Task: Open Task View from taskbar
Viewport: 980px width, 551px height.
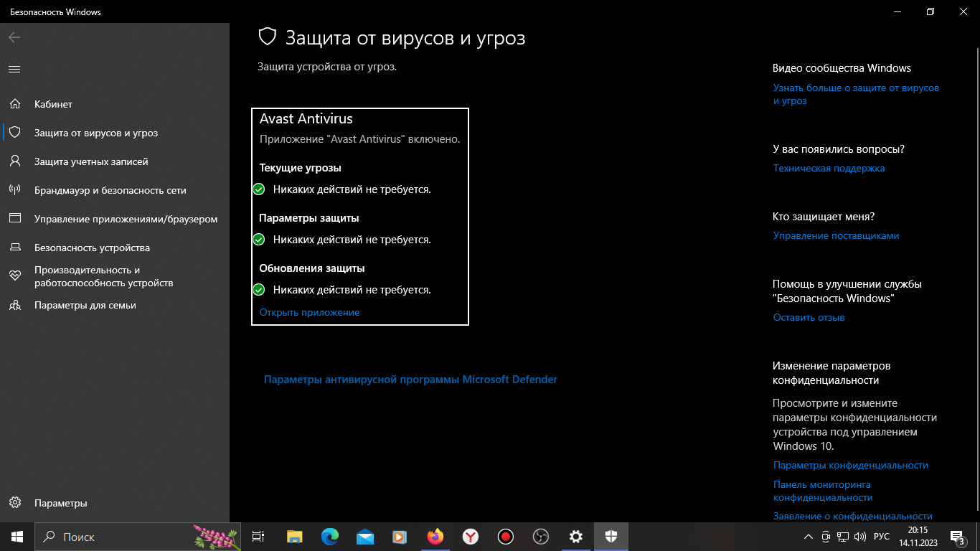Action: pyautogui.click(x=258, y=537)
